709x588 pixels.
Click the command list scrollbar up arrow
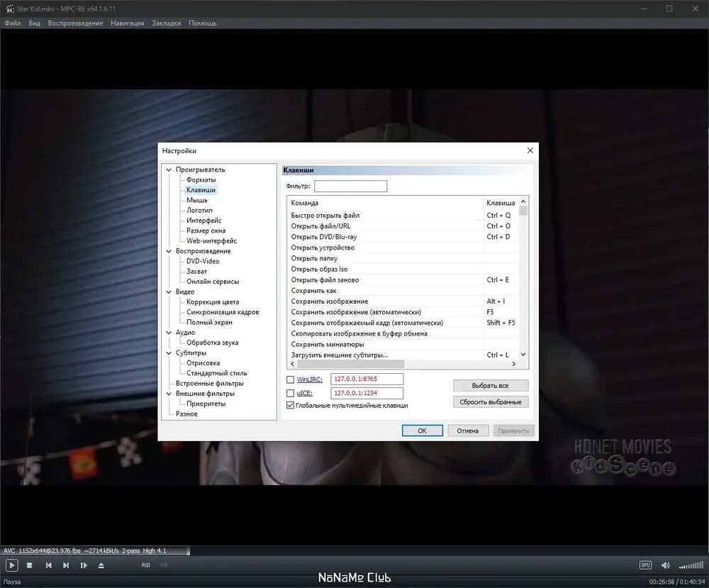[523, 201]
